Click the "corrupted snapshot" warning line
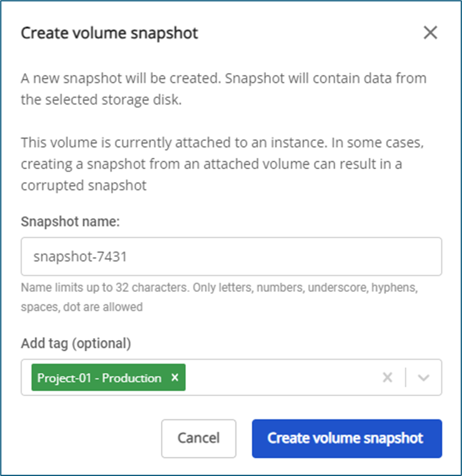The height and width of the screenshot is (476, 462). (x=84, y=186)
